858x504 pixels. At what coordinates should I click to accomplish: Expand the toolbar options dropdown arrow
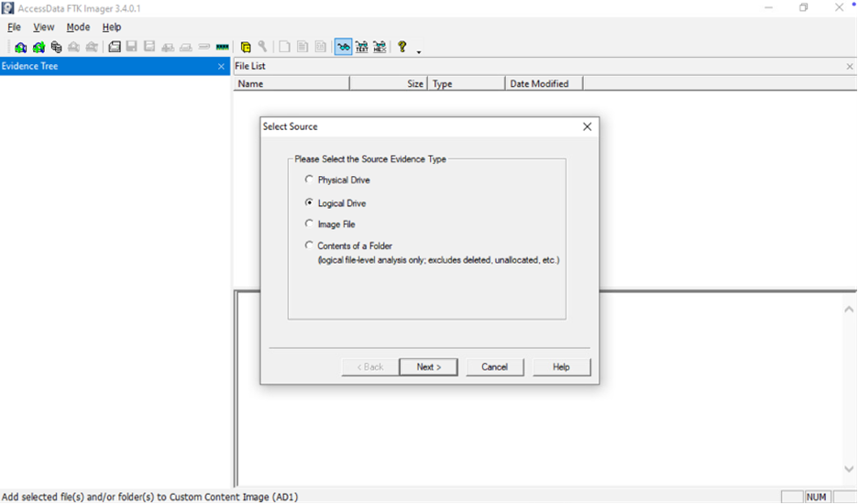click(419, 51)
